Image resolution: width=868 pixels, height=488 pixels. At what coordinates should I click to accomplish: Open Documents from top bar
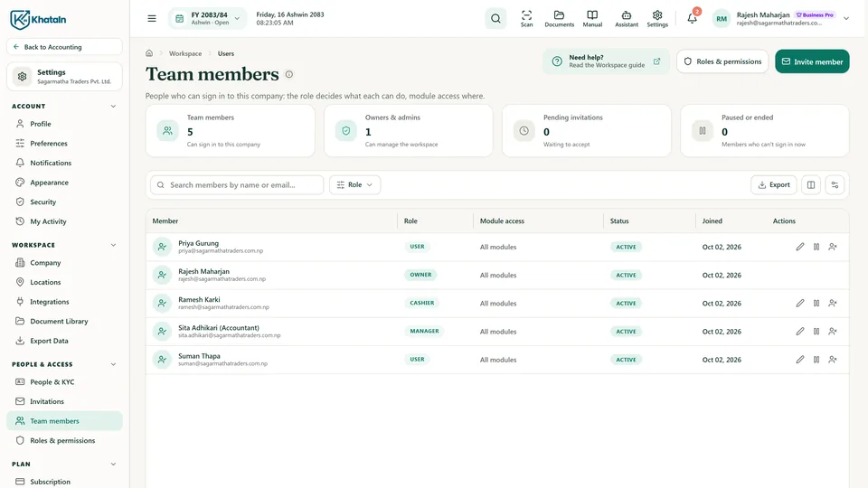559,18
